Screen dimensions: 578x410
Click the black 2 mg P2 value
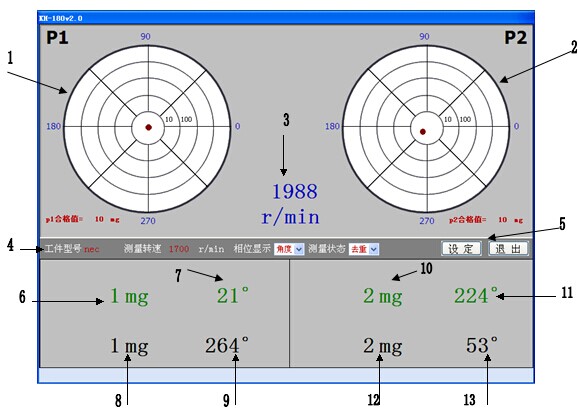pos(382,346)
